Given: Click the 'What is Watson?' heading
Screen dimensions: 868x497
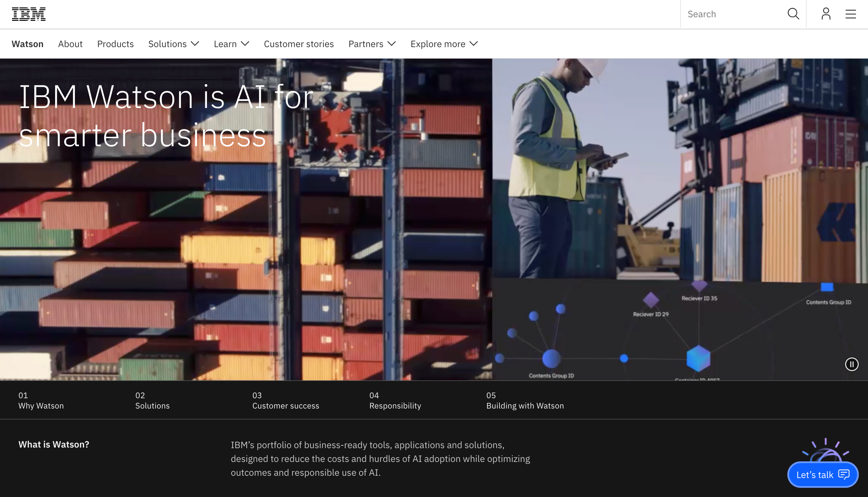Looking at the screenshot, I should 54,444.
